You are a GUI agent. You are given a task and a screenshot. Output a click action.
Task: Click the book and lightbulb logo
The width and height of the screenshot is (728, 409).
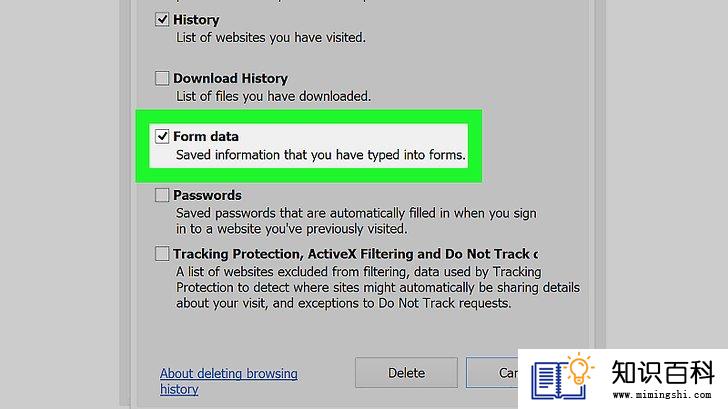pyautogui.click(x=562, y=377)
